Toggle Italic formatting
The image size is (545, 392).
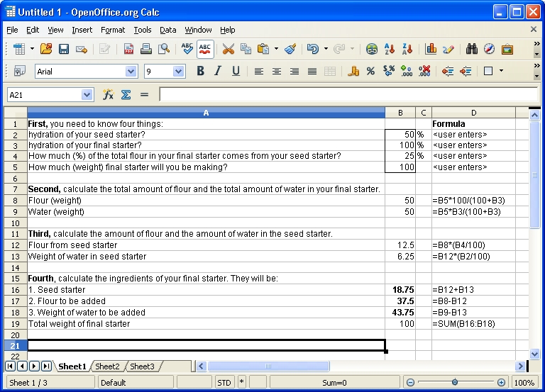[218, 71]
